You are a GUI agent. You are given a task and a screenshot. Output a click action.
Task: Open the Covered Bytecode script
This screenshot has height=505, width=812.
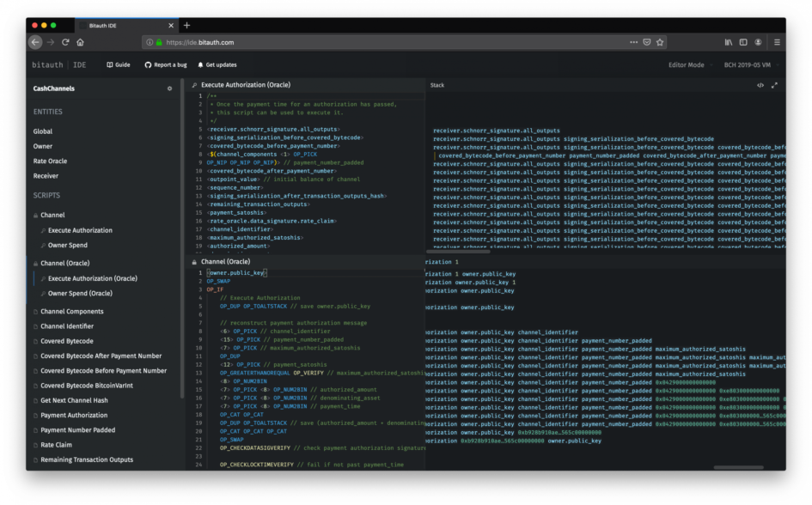pos(67,342)
